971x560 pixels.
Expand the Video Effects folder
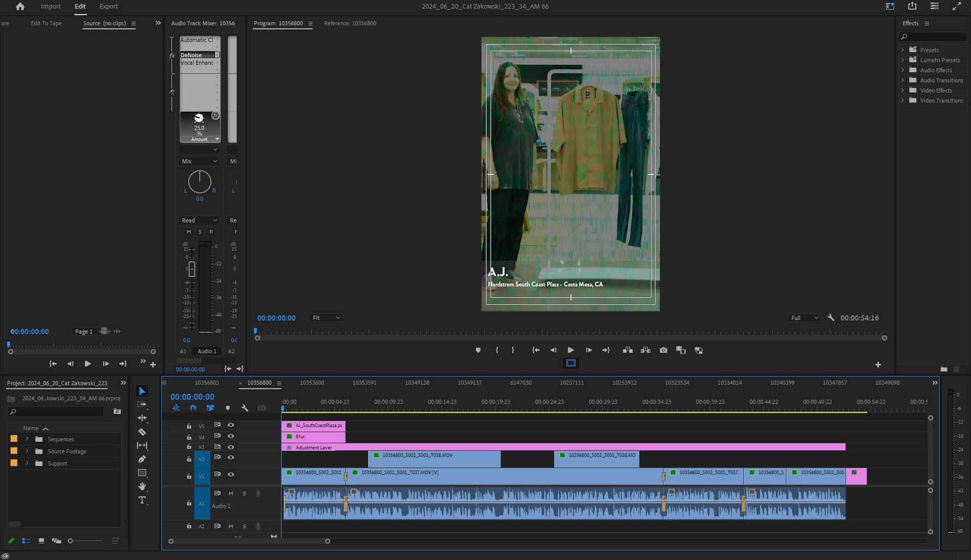pyautogui.click(x=903, y=90)
